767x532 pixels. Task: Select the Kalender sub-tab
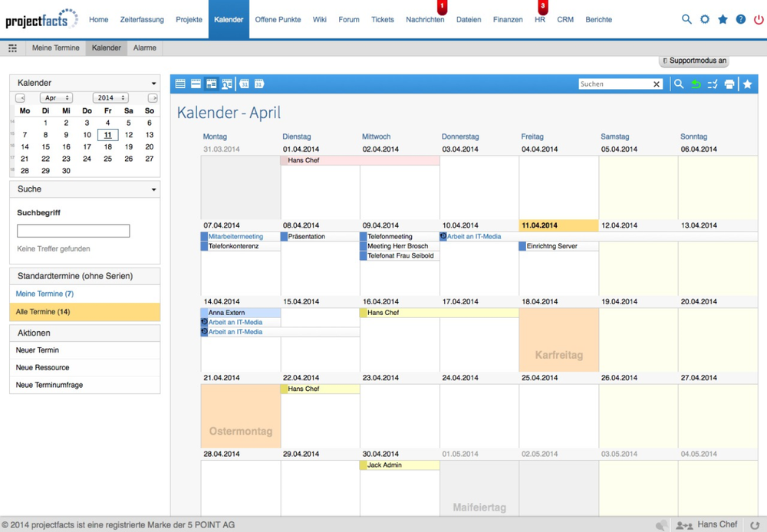point(106,48)
